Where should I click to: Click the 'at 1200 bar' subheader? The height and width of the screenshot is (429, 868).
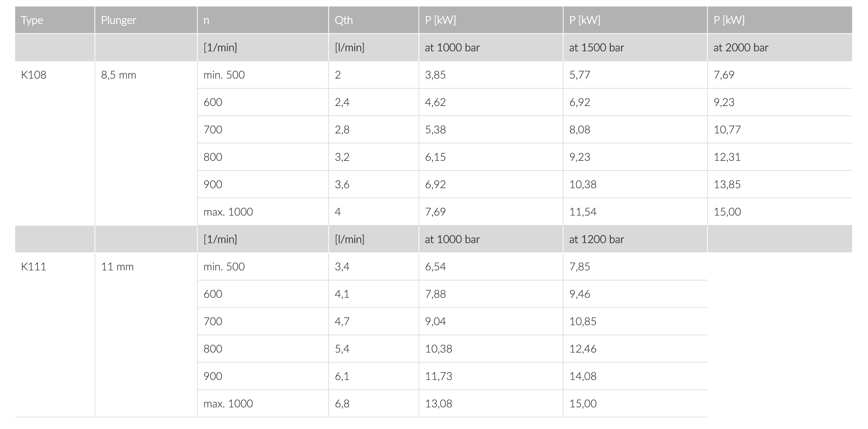click(x=596, y=239)
